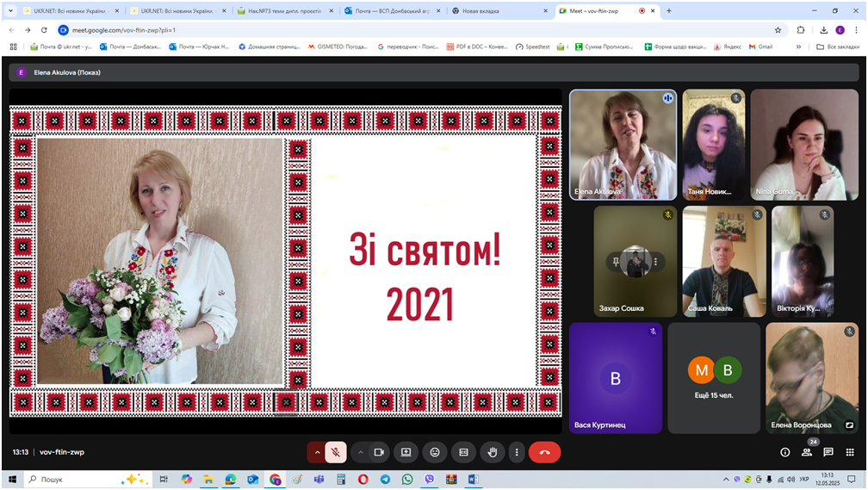Image resolution: width=868 pixels, height=490 pixels.
Task: Open the Meet activities icon
Action: [x=850, y=452]
